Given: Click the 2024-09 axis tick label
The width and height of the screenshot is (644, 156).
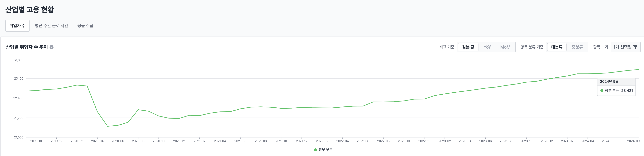Looking at the screenshot, I should [x=633, y=141].
